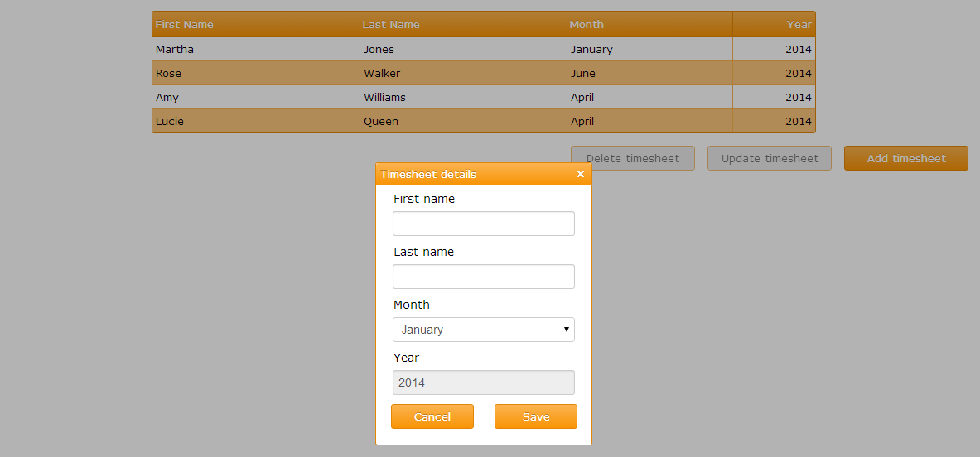
Task: Select the Lucie Queen row
Action: coord(255,121)
